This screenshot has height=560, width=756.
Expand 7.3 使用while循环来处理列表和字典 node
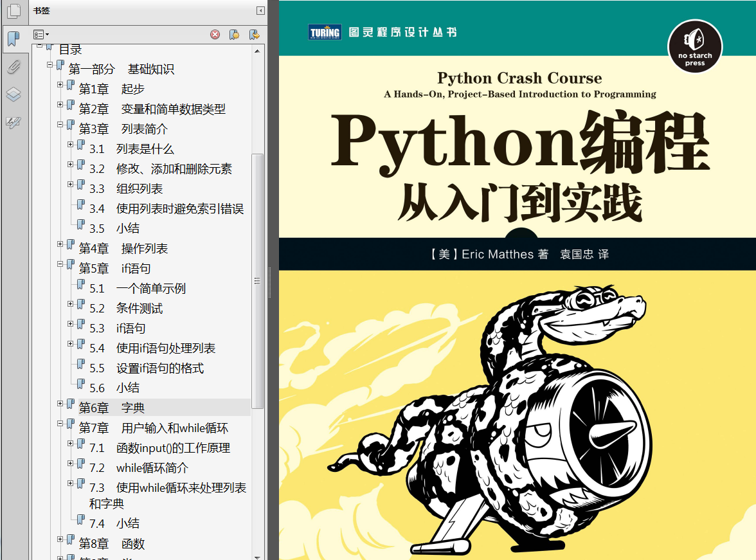[x=71, y=483]
